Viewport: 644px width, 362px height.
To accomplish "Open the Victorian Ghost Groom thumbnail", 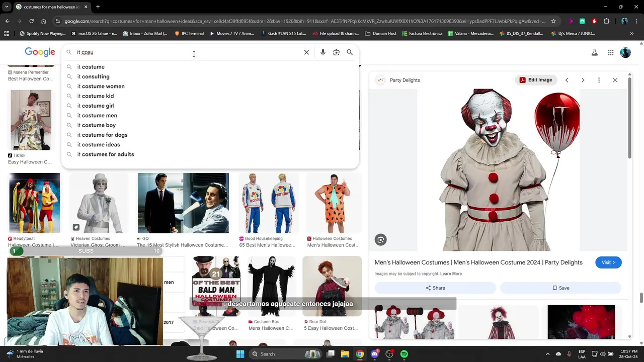I will (x=98, y=203).
